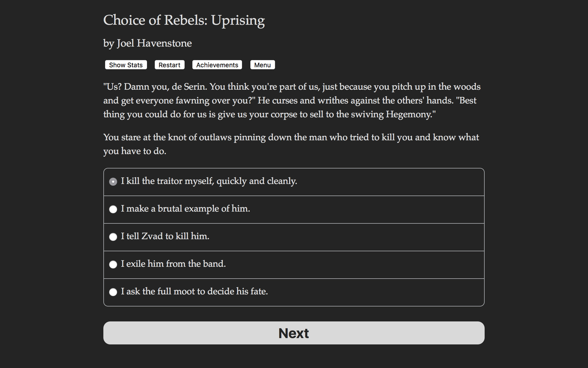Restart the story from the beginning
588x368 pixels.
pos(169,65)
